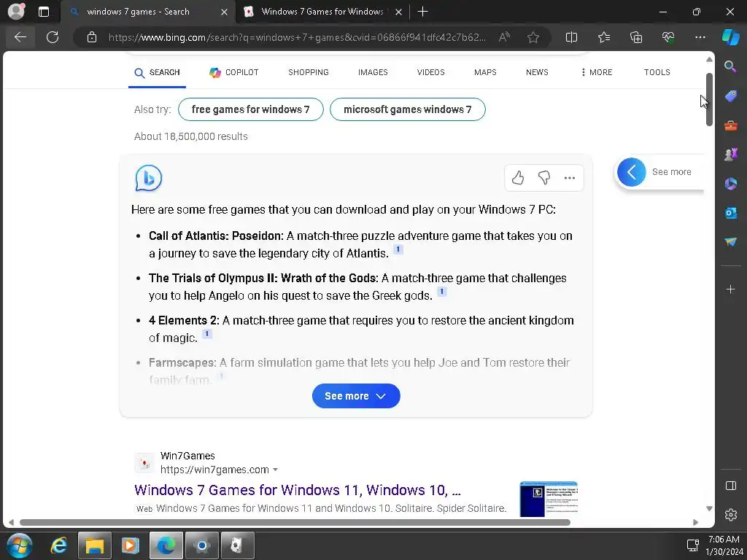The width and height of the screenshot is (747, 560).
Task: Click the Bing chat logo icon
Action: click(x=149, y=178)
